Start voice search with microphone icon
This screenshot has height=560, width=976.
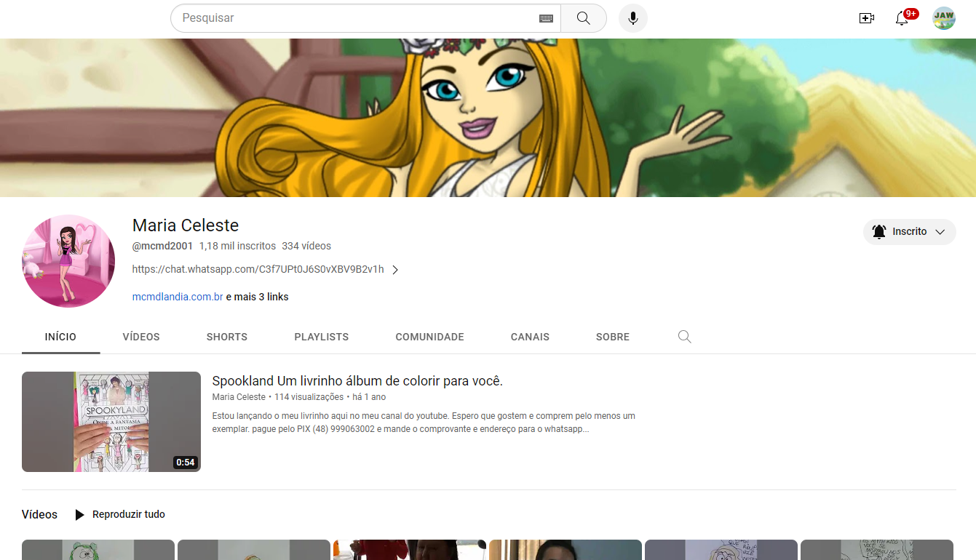tap(632, 18)
